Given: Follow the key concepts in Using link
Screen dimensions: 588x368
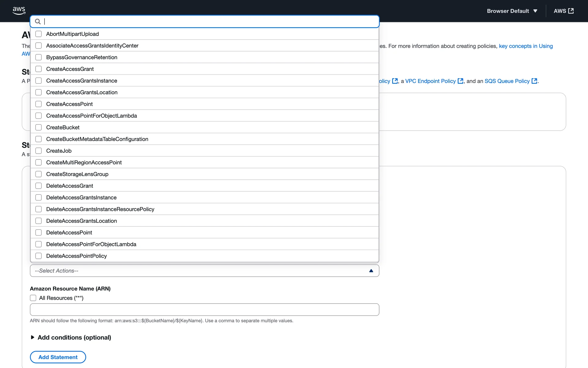Looking at the screenshot, I should (526, 46).
